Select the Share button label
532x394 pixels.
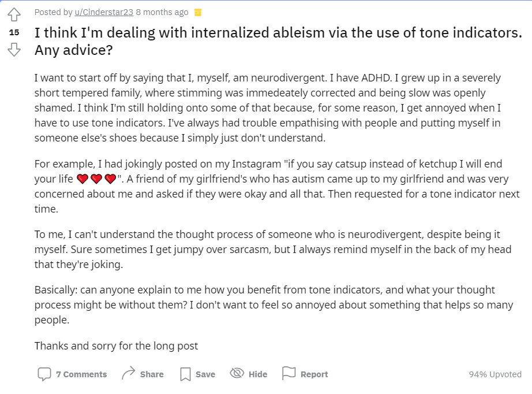coord(152,374)
